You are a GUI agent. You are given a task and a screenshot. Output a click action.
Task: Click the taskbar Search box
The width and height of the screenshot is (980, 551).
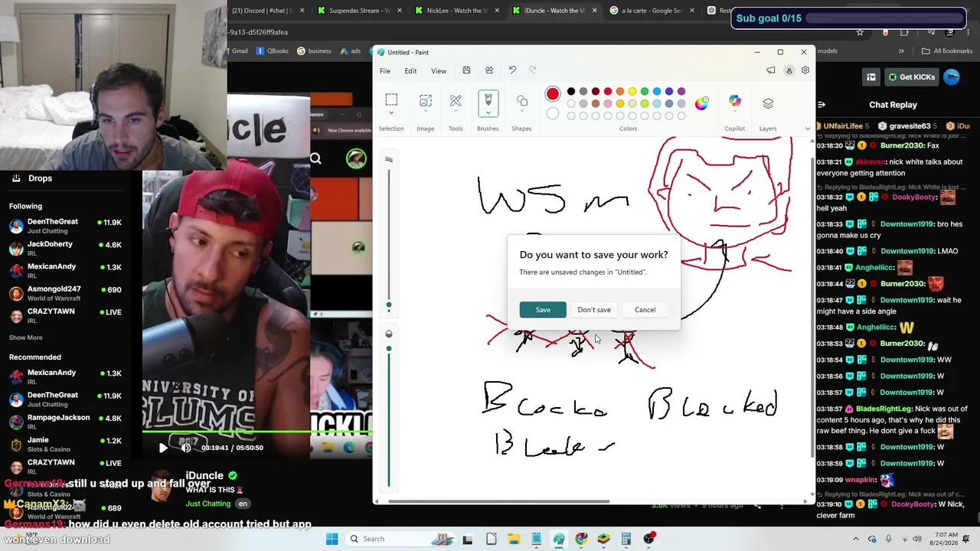point(400,539)
